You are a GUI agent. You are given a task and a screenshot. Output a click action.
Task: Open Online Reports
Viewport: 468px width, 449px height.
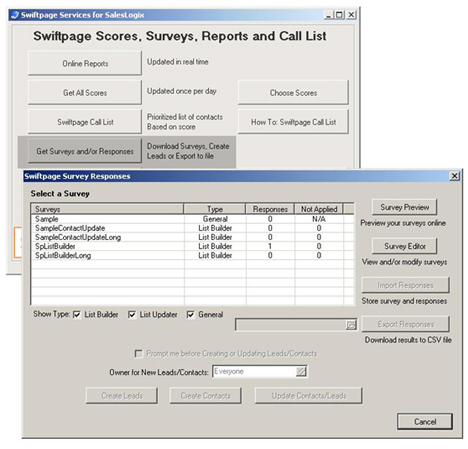(85, 63)
